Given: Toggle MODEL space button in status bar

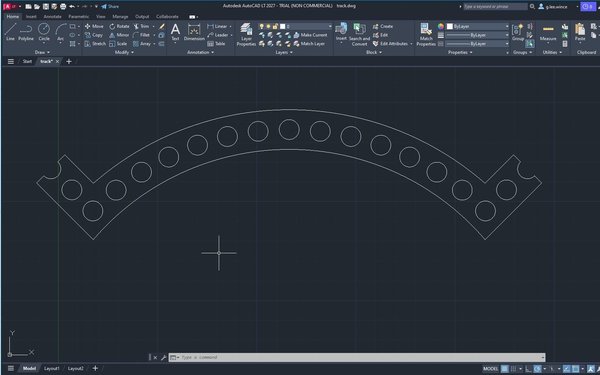Looking at the screenshot, I should (x=490, y=369).
